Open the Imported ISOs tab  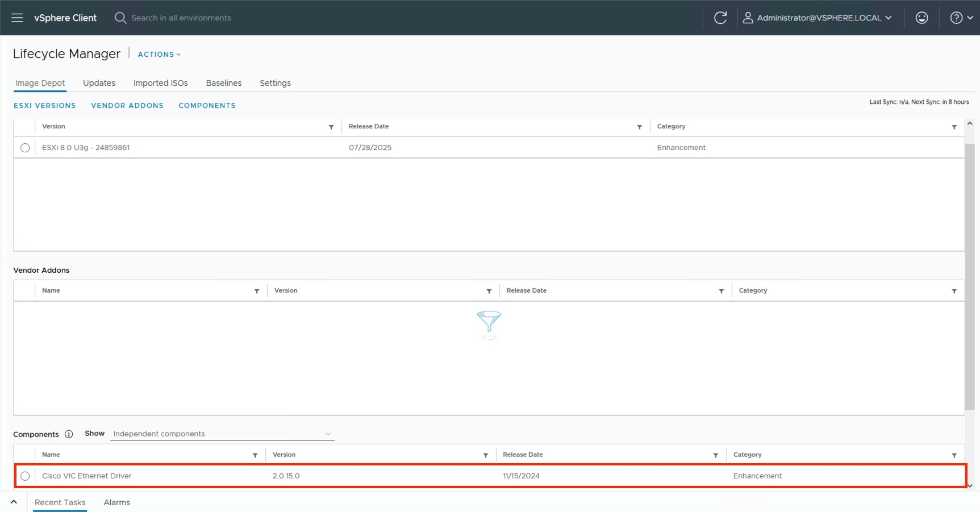[x=160, y=83]
